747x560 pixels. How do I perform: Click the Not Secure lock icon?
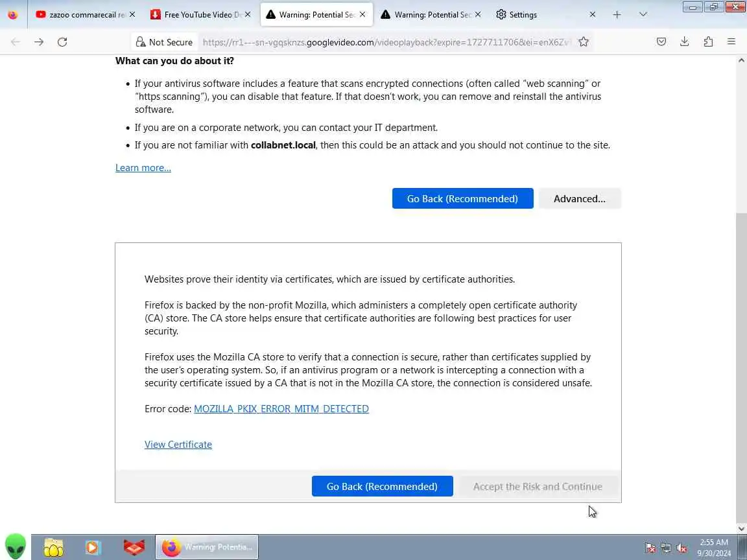[x=140, y=42]
